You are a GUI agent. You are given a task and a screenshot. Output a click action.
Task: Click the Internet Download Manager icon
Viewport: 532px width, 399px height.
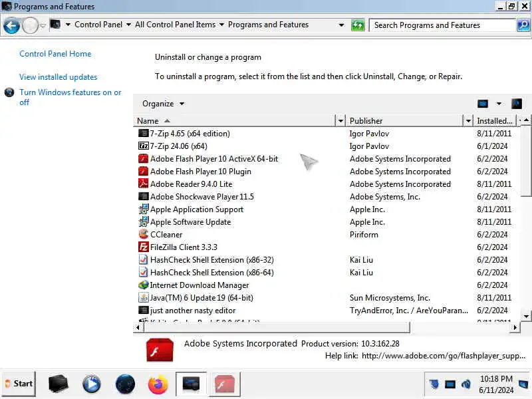coord(144,285)
